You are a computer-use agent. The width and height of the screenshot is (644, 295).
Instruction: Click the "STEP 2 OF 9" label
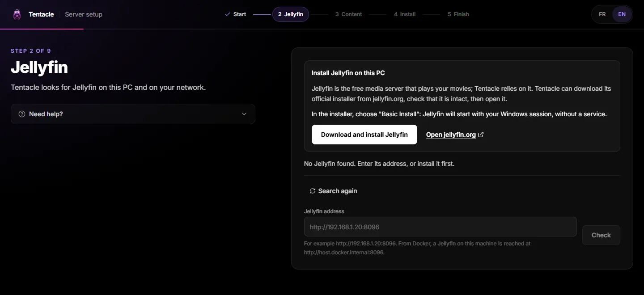coord(31,51)
